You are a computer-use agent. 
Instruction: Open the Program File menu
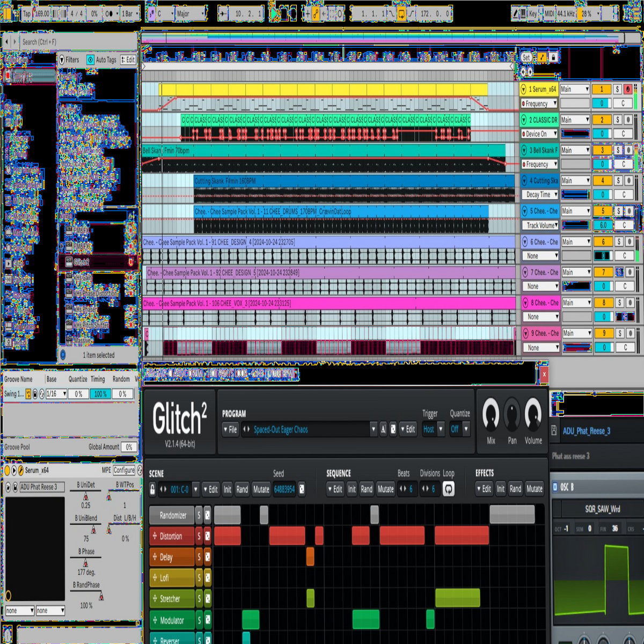pyautogui.click(x=230, y=429)
